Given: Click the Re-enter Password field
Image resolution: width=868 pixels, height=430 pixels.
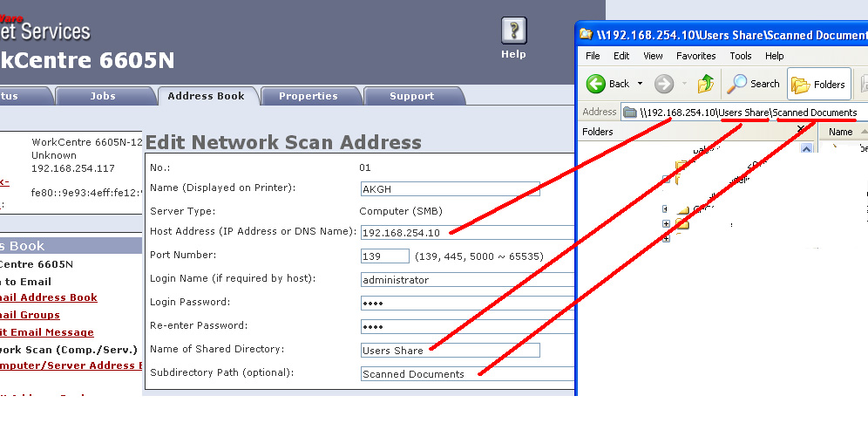Looking at the screenshot, I should click(468, 327).
